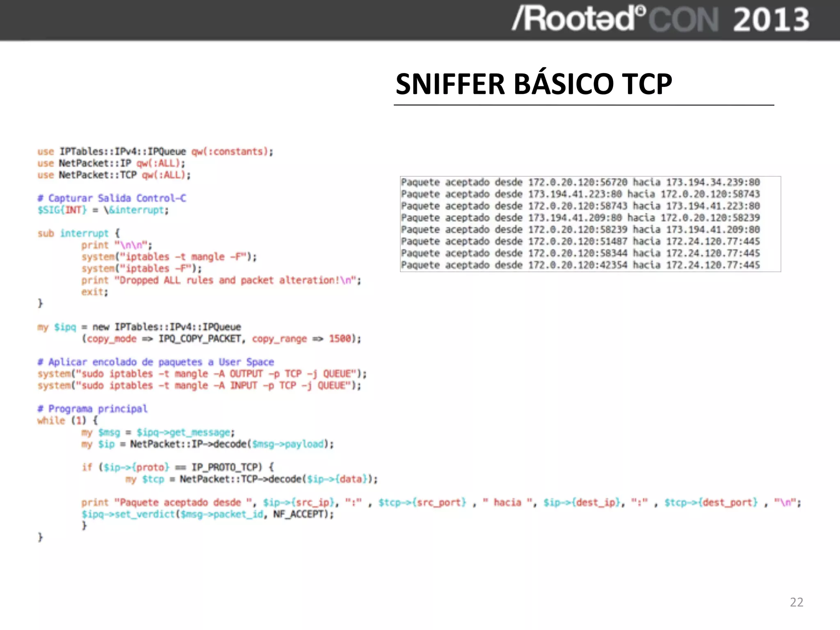Select line 'use NetPacket::TCP qw(:ALL);'

(114, 175)
